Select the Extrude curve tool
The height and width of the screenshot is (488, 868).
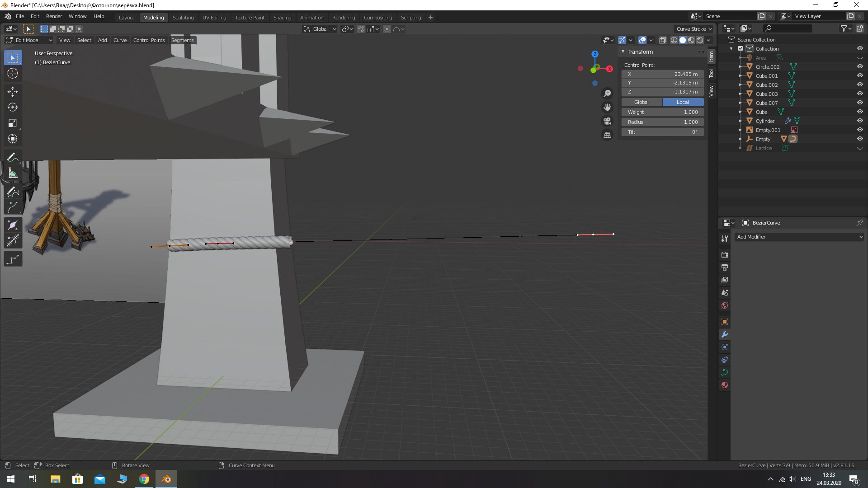coord(13,207)
